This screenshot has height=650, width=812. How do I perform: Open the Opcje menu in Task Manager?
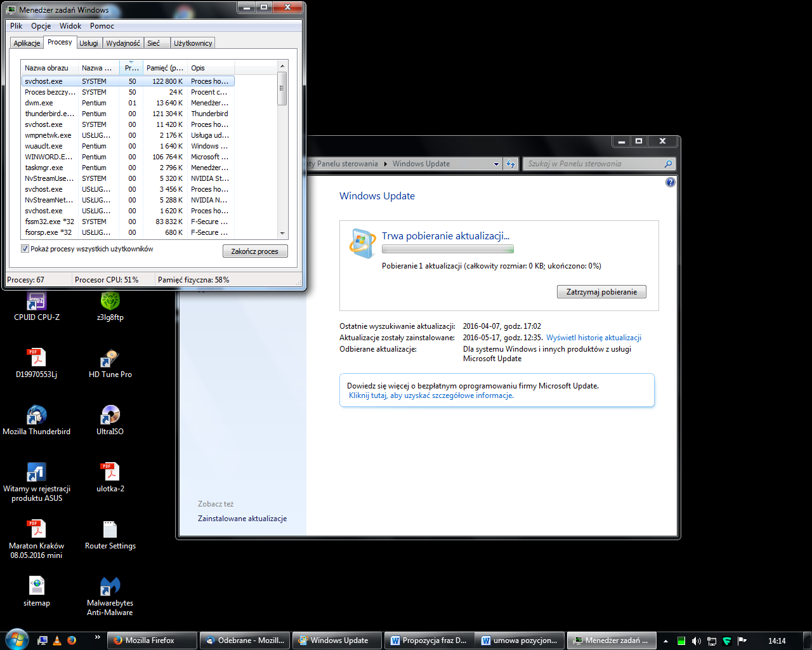click(x=41, y=26)
